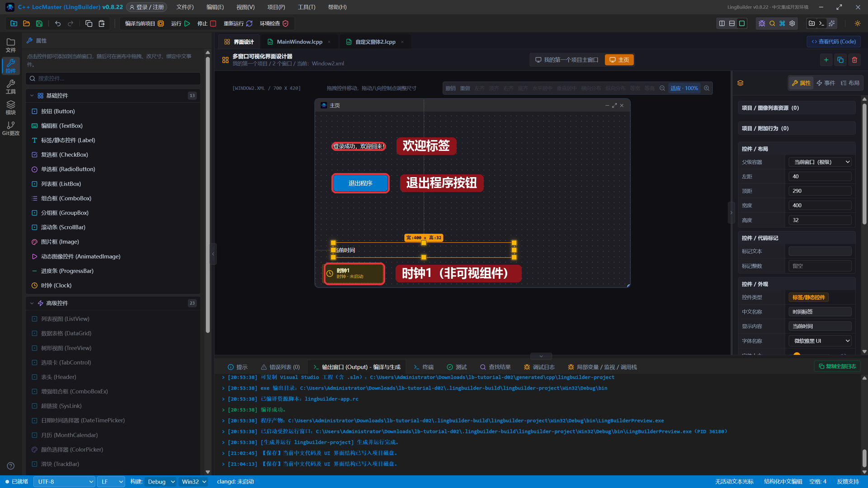Click the yellow search magnifier icon
The height and width of the screenshot is (488, 868).
click(772, 23)
